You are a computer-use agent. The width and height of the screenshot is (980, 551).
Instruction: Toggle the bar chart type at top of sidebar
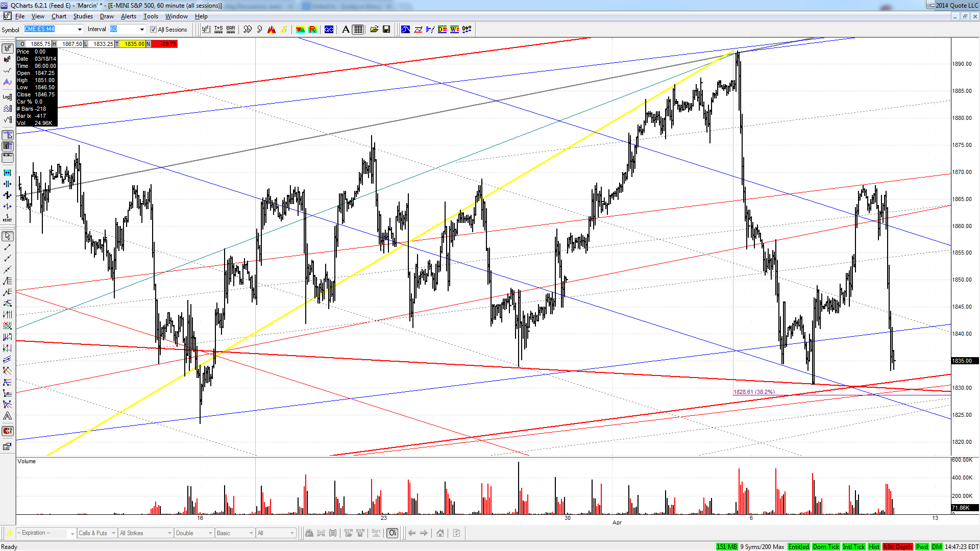click(x=8, y=48)
